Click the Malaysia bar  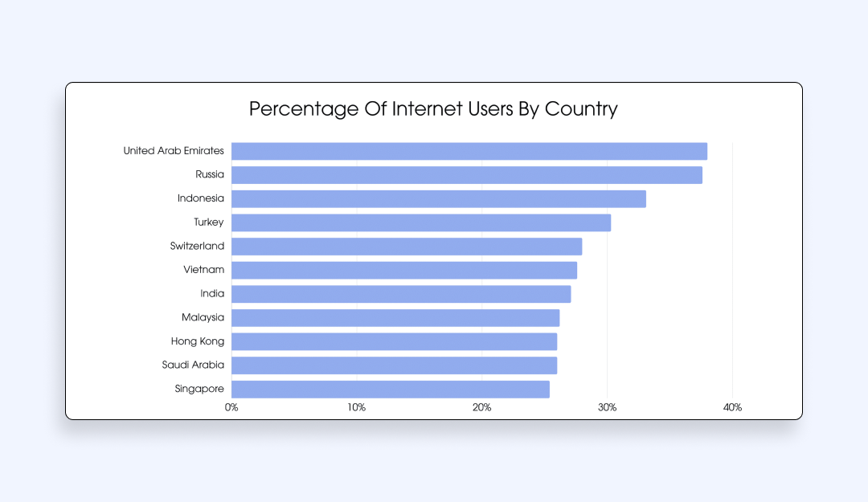[395, 318]
